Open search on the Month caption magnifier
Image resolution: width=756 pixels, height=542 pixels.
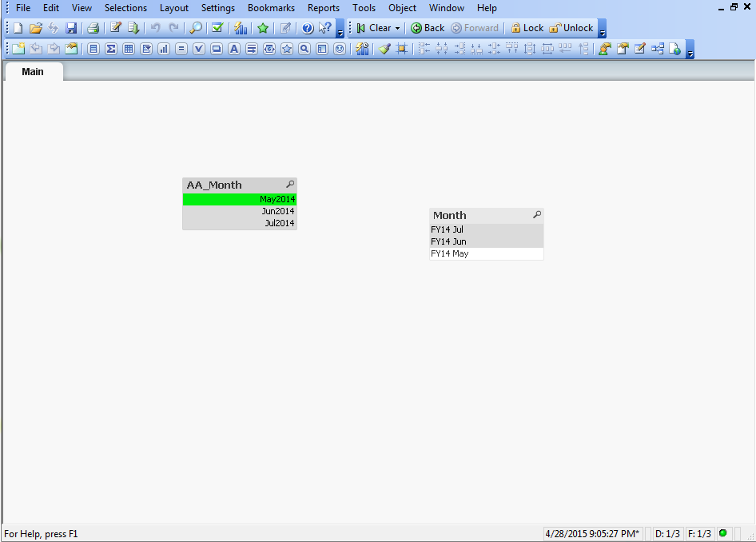[537, 214]
